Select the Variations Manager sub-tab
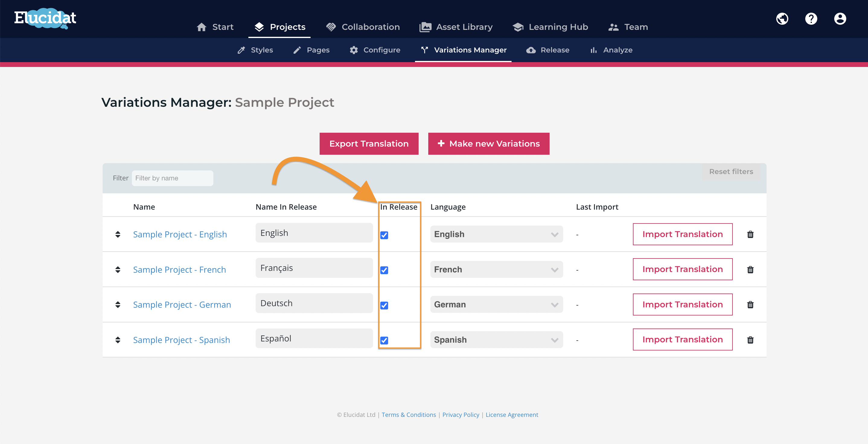Viewport: 868px width, 444px height. (x=463, y=50)
